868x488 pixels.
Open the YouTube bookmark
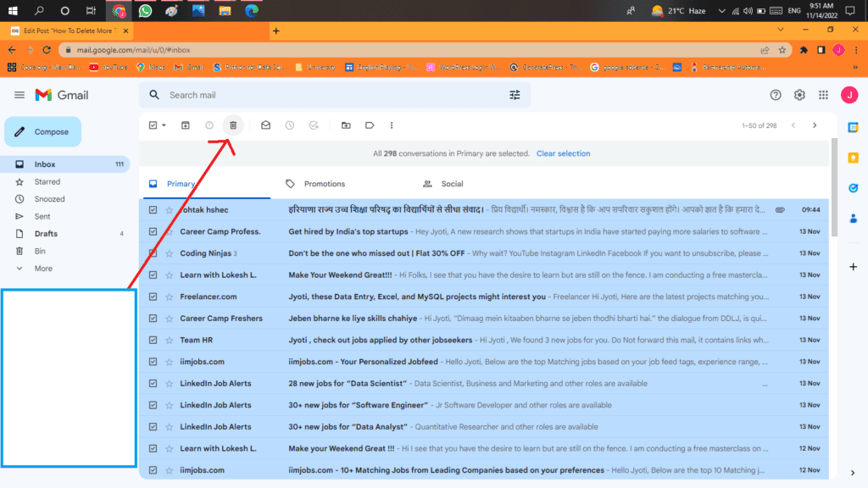click(x=108, y=67)
